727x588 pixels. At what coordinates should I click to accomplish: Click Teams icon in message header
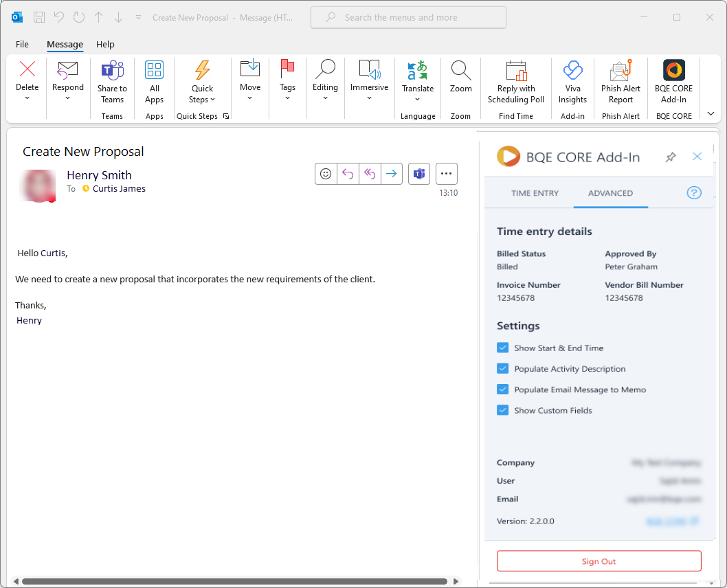pos(419,174)
